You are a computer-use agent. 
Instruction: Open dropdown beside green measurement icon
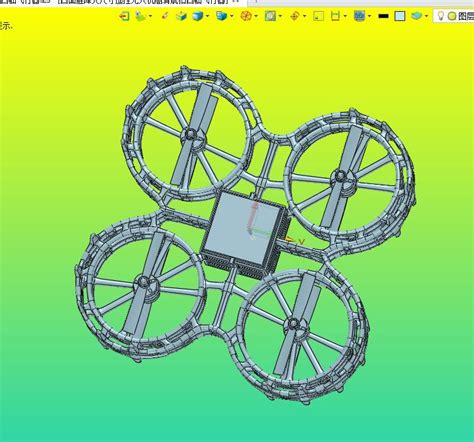coord(345,16)
